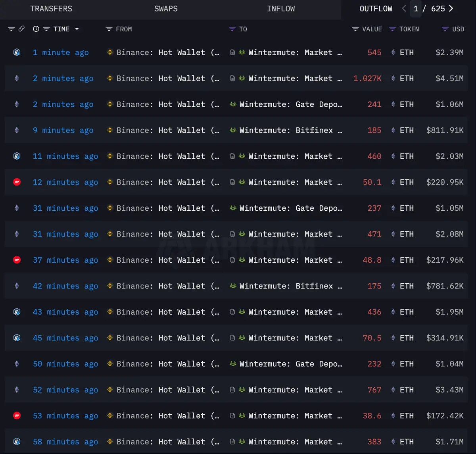Select the $4.51M USD amount
Screen dimensions: 476x454
449,78
